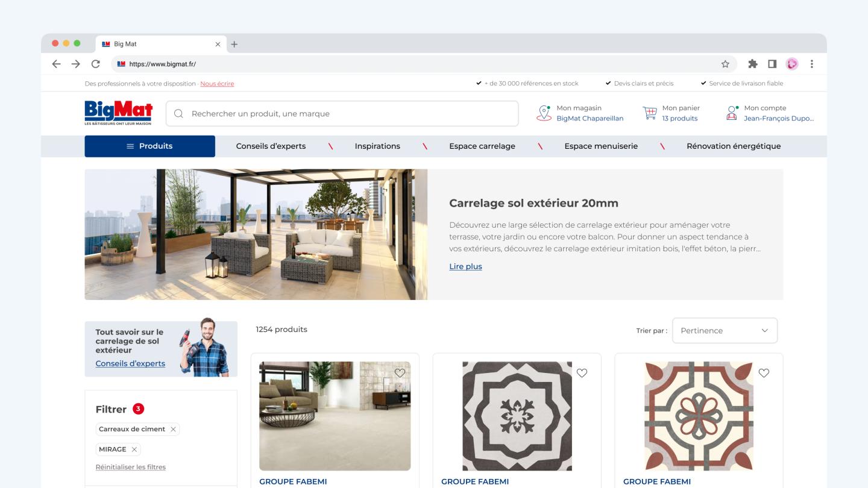This screenshot has height=488, width=868.
Task: Click the Nous écrire link
Action: coord(217,84)
